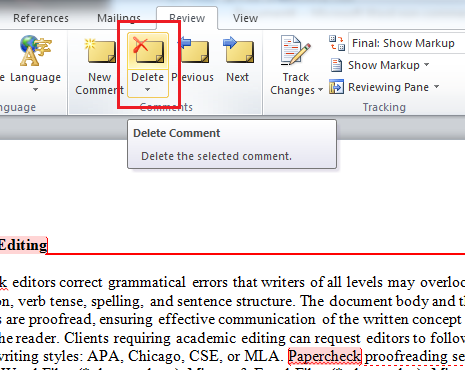Click the underlined word 'Papercheck' in the document
Image resolution: width=465 pixels, height=370 pixels.
tap(325, 356)
